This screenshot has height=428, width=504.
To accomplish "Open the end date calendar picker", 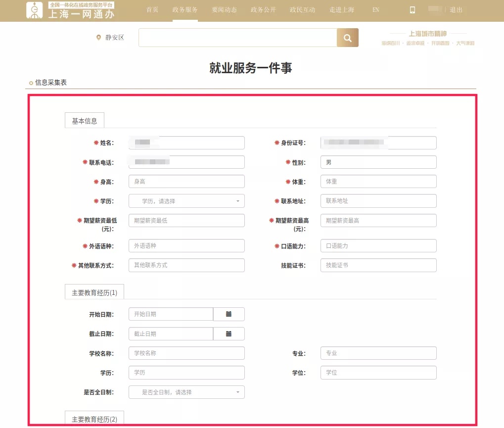I will click(x=229, y=334).
